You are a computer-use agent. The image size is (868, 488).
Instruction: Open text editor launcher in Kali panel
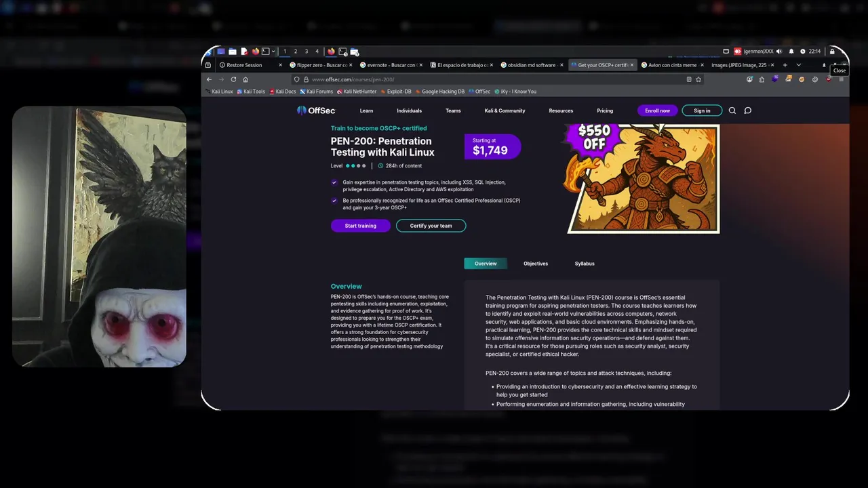point(244,52)
